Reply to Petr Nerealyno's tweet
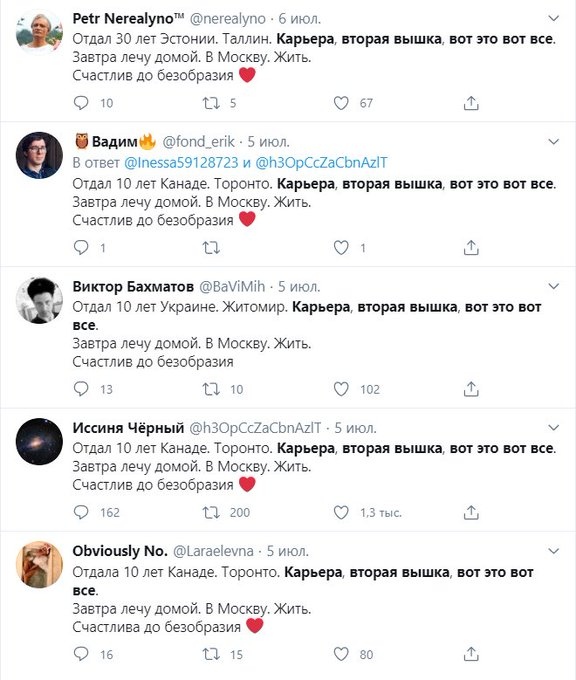Image resolution: width=576 pixels, height=680 pixels. (x=81, y=103)
